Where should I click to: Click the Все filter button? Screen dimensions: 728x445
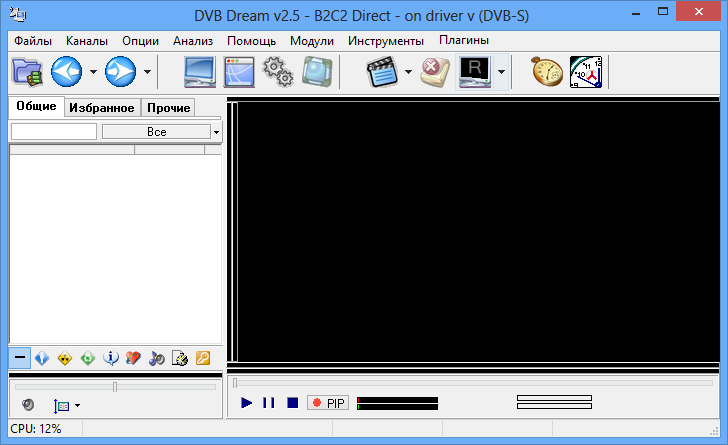point(156,132)
